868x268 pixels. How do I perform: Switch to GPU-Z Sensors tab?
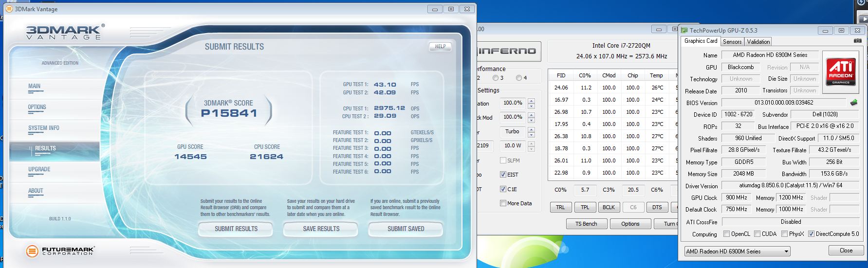click(732, 42)
